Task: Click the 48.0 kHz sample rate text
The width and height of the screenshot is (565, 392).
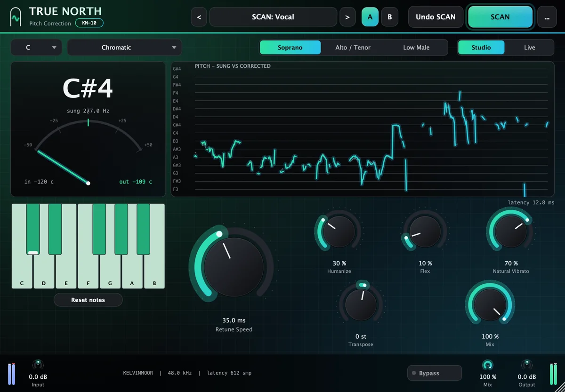Action: pos(179,373)
